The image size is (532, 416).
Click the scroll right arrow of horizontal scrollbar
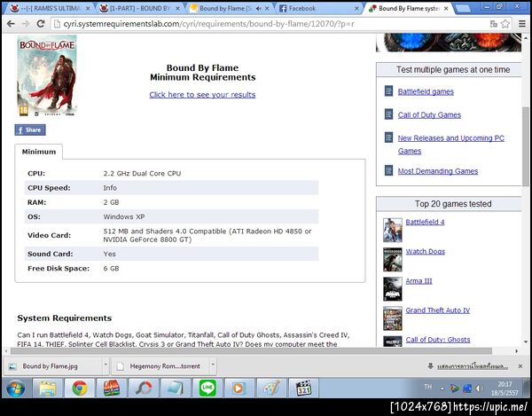pos(517,351)
